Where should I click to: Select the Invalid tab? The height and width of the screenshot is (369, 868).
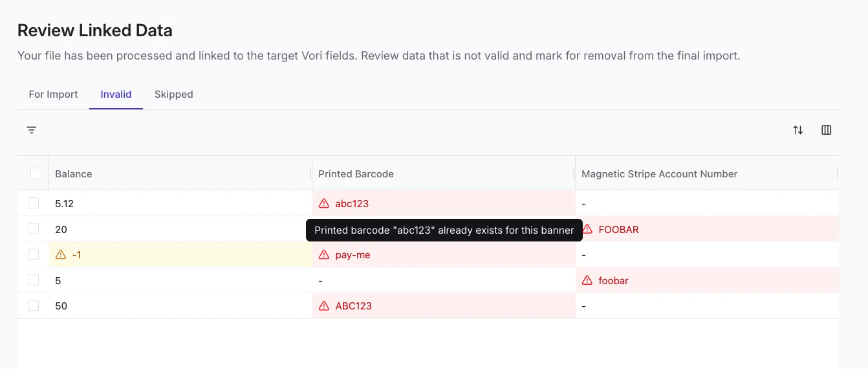point(116,95)
